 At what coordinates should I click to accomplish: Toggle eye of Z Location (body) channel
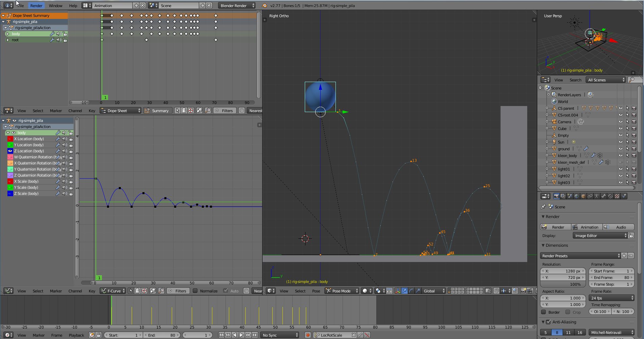tap(10, 151)
